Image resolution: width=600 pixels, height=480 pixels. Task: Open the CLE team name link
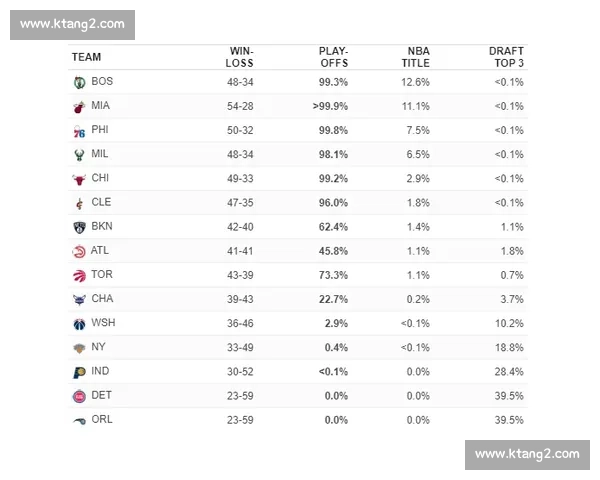(x=101, y=202)
